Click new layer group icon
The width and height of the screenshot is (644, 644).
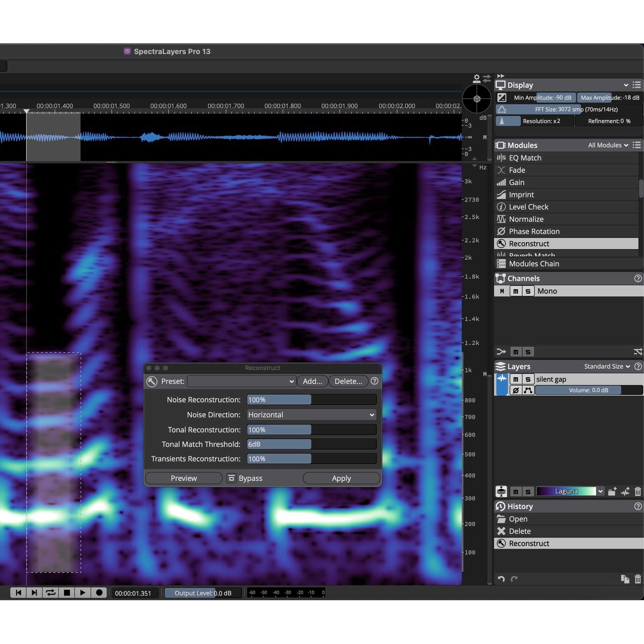612,491
